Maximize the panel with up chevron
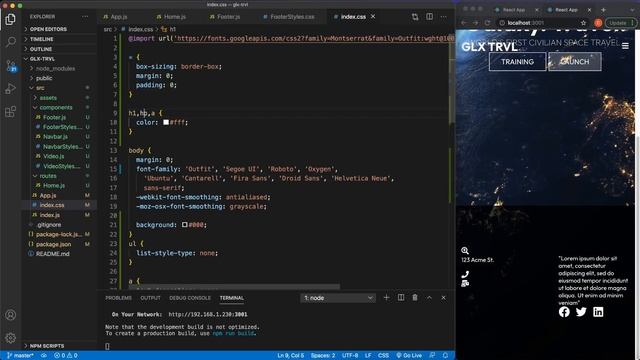The height and width of the screenshot is (360, 640). click(429, 298)
